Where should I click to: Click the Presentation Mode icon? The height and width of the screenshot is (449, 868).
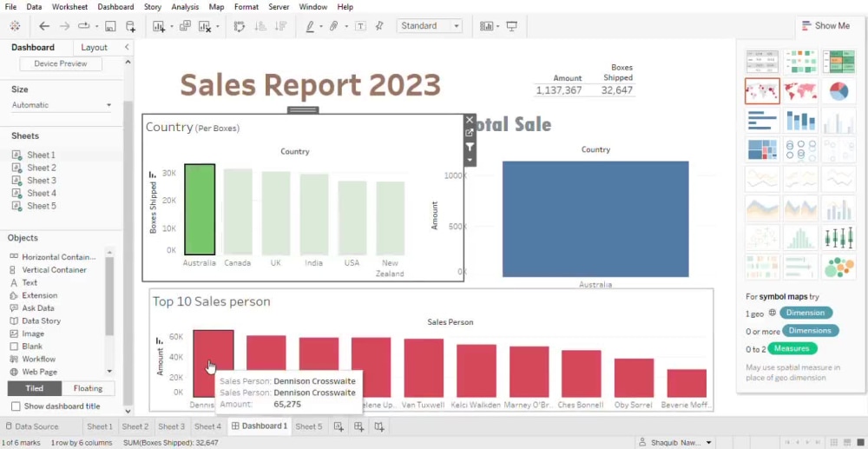[x=511, y=26]
